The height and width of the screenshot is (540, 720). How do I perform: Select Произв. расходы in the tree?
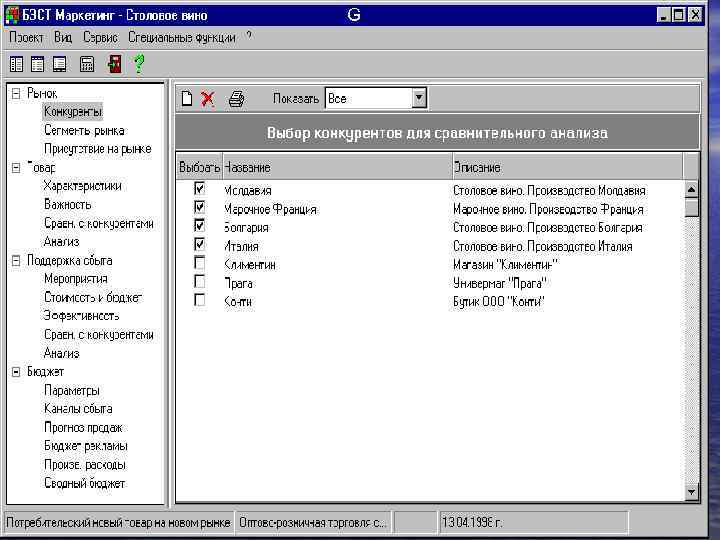[84, 465]
